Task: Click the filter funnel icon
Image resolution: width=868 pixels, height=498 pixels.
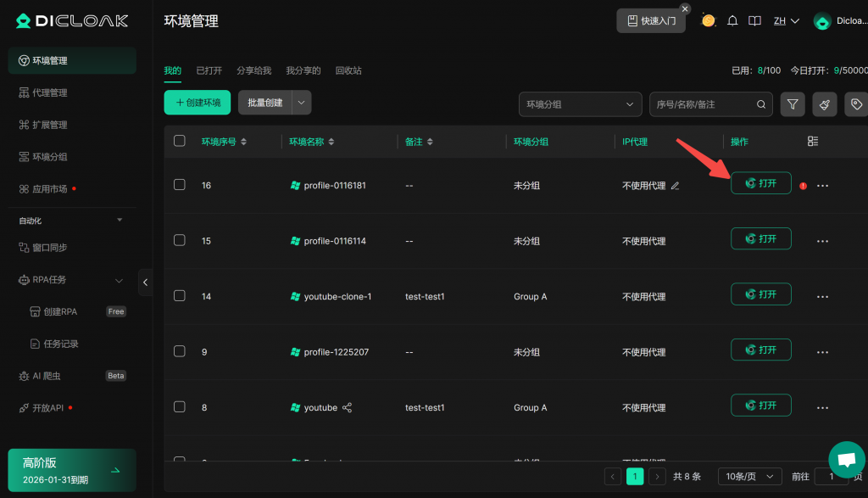Action: (x=793, y=104)
